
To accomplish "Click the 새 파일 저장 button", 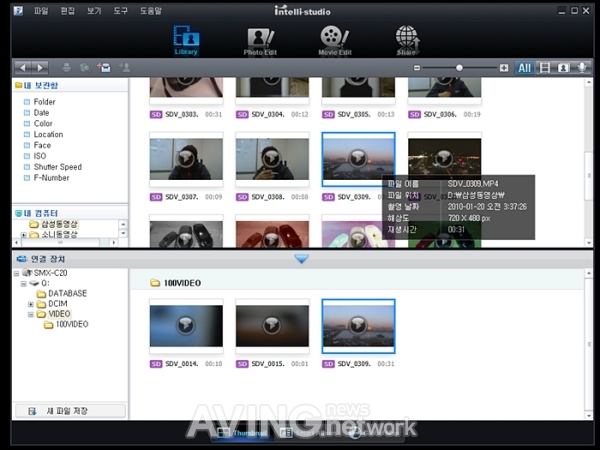I will (70, 411).
